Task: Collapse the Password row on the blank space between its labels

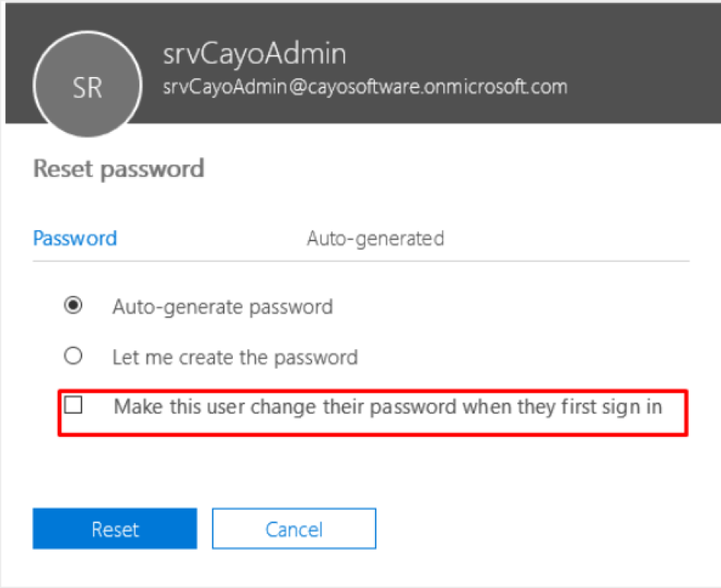Action: coord(212,239)
